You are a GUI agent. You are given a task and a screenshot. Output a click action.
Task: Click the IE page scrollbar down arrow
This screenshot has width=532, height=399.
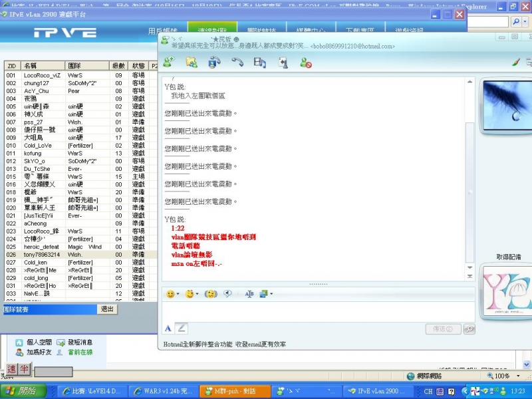click(x=527, y=364)
